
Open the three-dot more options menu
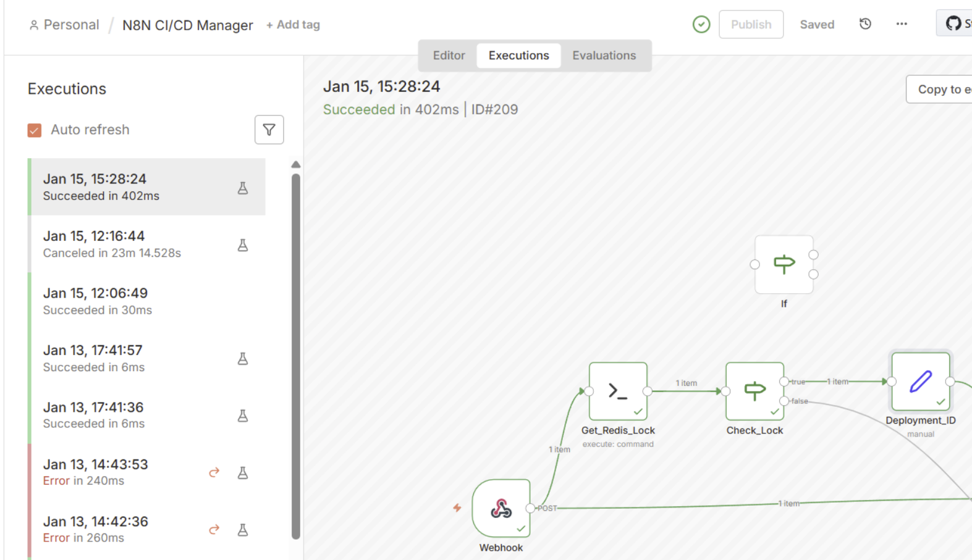click(x=902, y=24)
